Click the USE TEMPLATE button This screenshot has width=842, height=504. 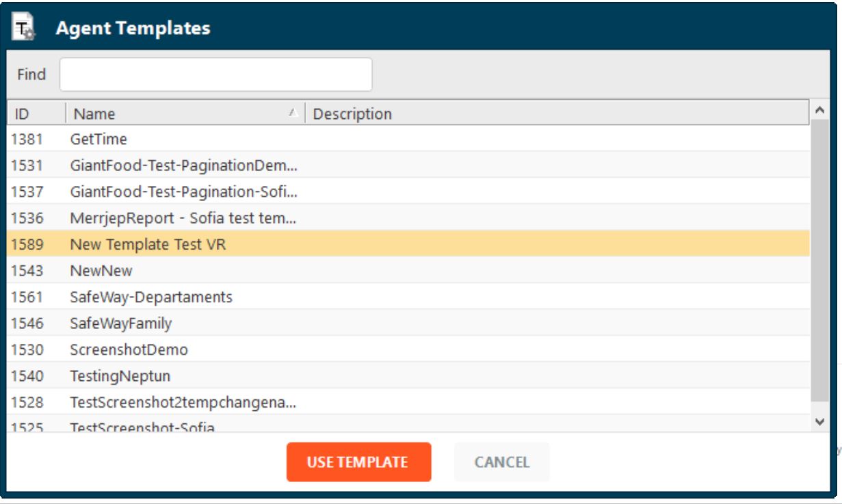click(358, 462)
